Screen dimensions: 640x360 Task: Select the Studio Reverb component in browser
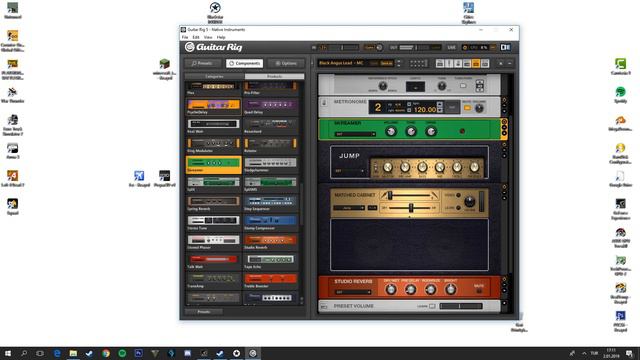270,242
